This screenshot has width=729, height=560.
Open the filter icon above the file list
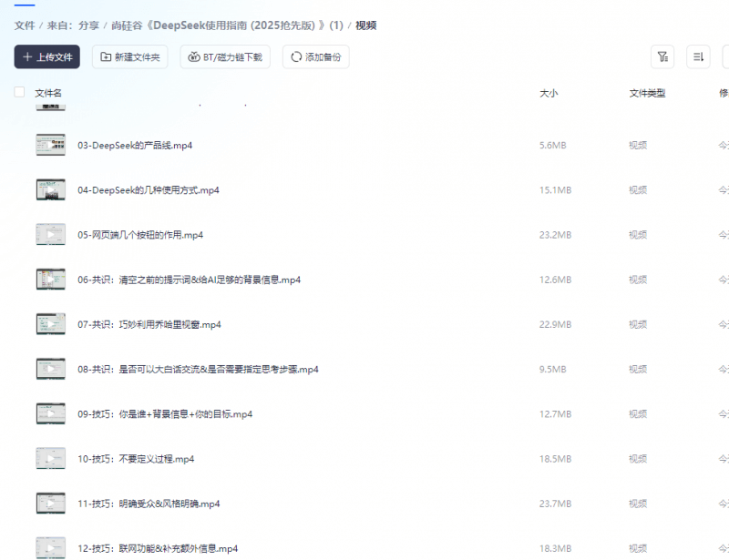coord(662,56)
